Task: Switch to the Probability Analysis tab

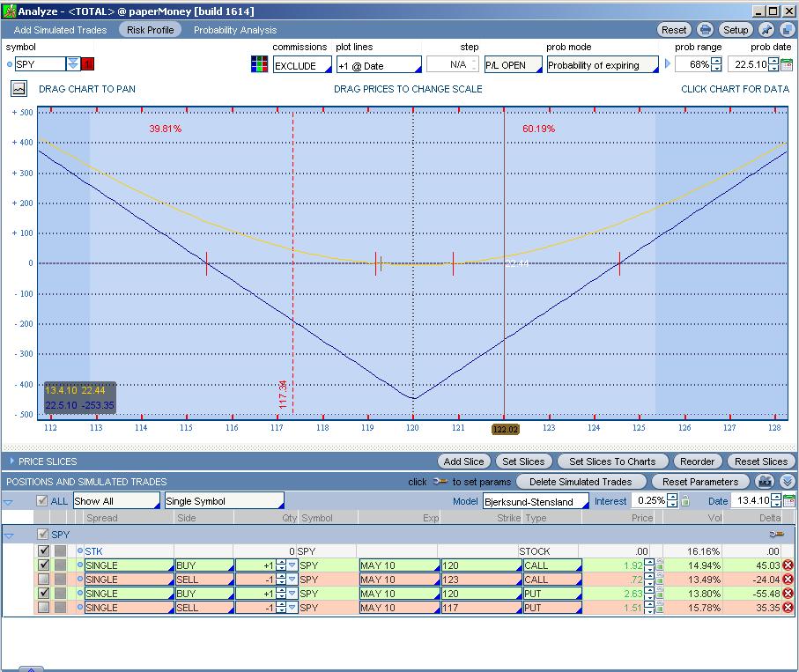Action: [x=234, y=30]
